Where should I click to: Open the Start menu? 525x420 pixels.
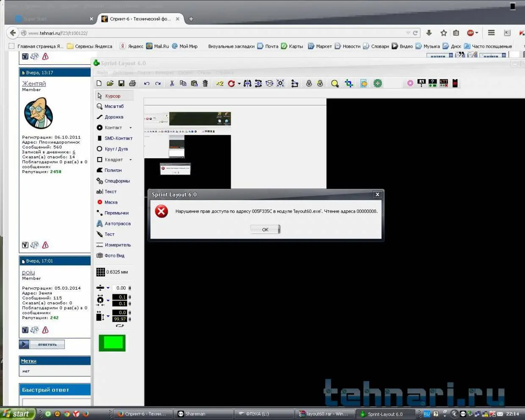coord(17,414)
